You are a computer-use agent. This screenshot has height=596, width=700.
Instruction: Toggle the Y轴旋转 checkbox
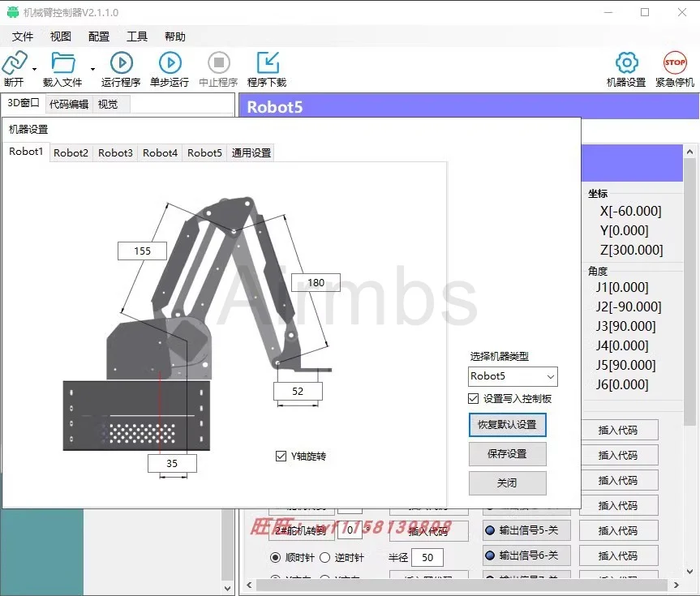click(x=281, y=454)
